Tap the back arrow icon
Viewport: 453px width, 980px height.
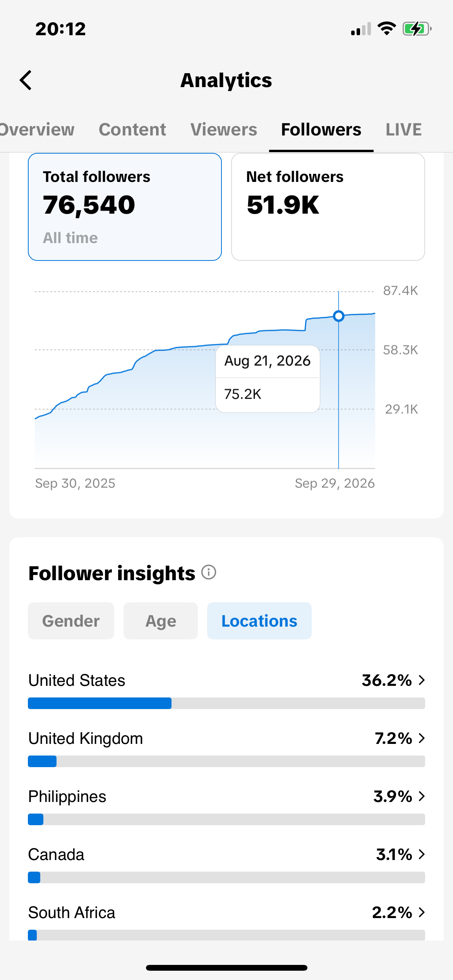(x=26, y=80)
